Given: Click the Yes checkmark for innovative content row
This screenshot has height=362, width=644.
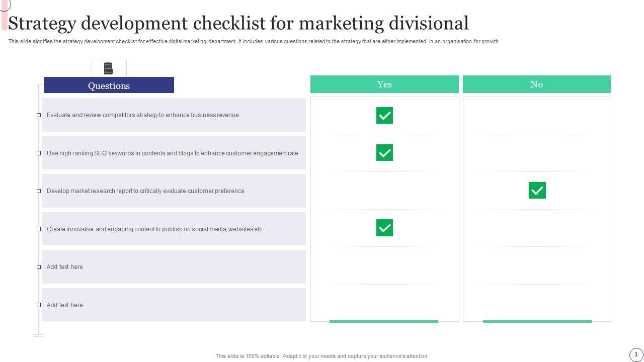Looking at the screenshot, I should point(384,228).
